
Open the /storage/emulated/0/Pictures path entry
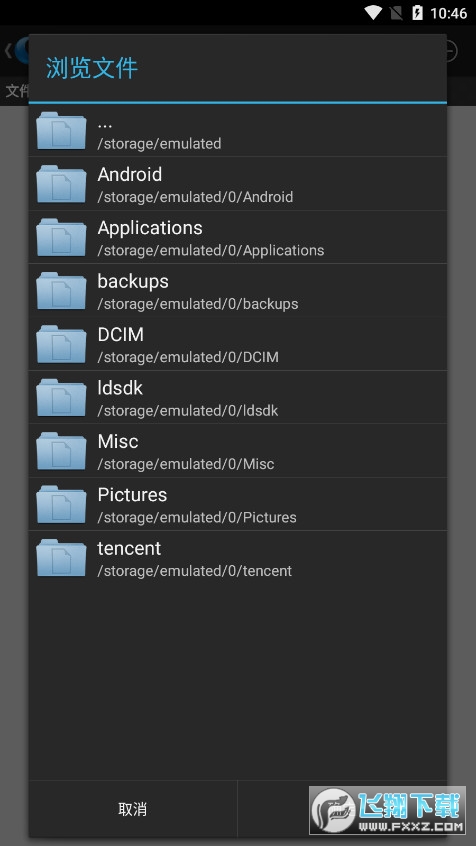pyautogui.click(x=197, y=517)
